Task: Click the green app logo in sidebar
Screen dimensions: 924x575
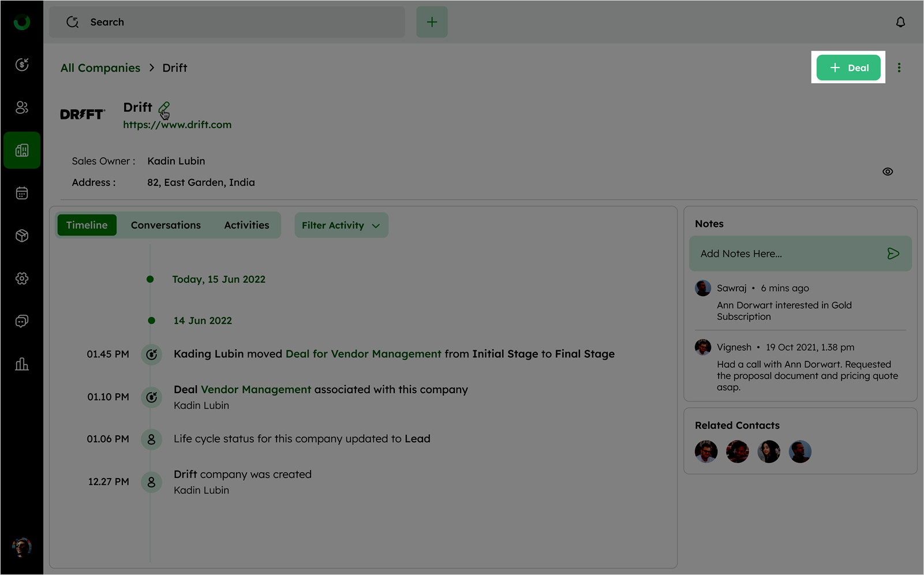Action: [22, 22]
